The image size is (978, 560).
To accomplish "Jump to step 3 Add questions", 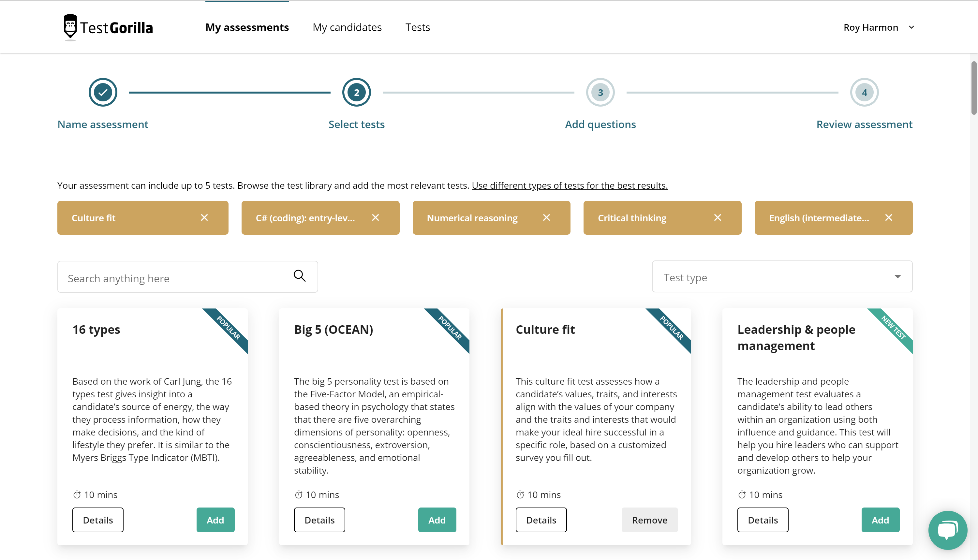I will 600,92.
